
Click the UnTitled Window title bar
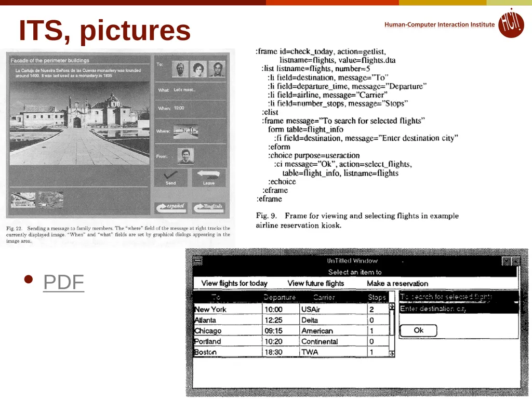click(352, 261)
